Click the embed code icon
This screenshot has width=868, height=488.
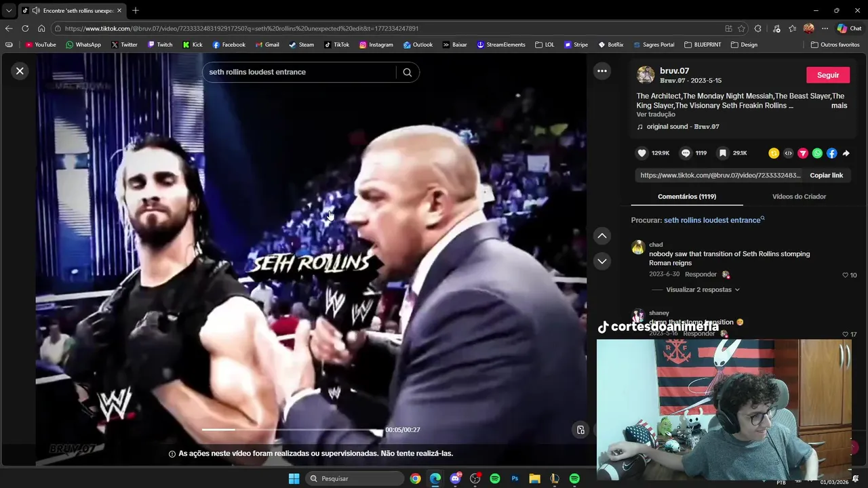[x=788, y=153]
